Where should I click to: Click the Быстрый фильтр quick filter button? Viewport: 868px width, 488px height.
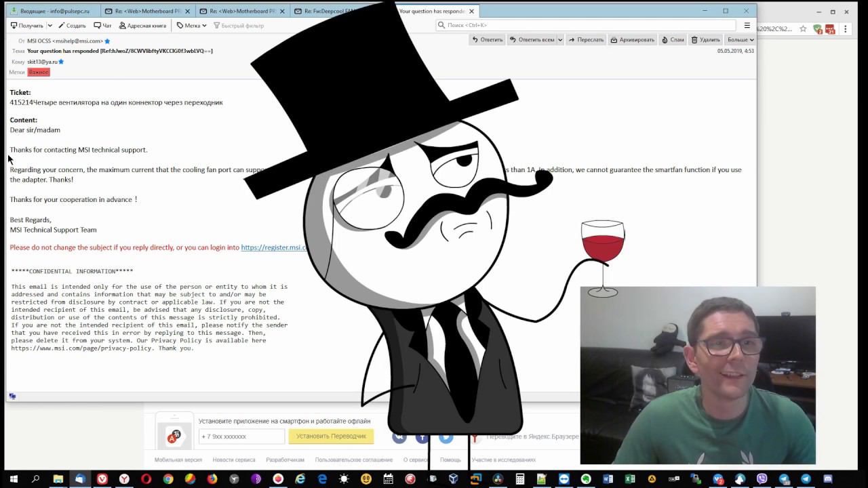(x=239, y=26)
